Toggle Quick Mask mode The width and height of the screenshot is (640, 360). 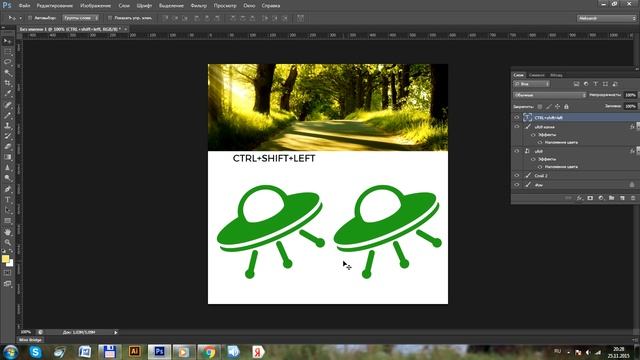pyautogui.click(x=7, y=273)
